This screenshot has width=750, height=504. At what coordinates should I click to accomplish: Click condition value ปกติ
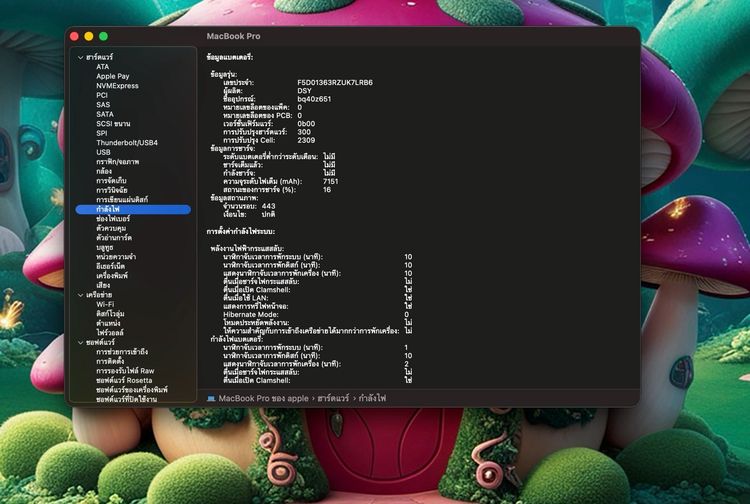(x=268, y=214)
